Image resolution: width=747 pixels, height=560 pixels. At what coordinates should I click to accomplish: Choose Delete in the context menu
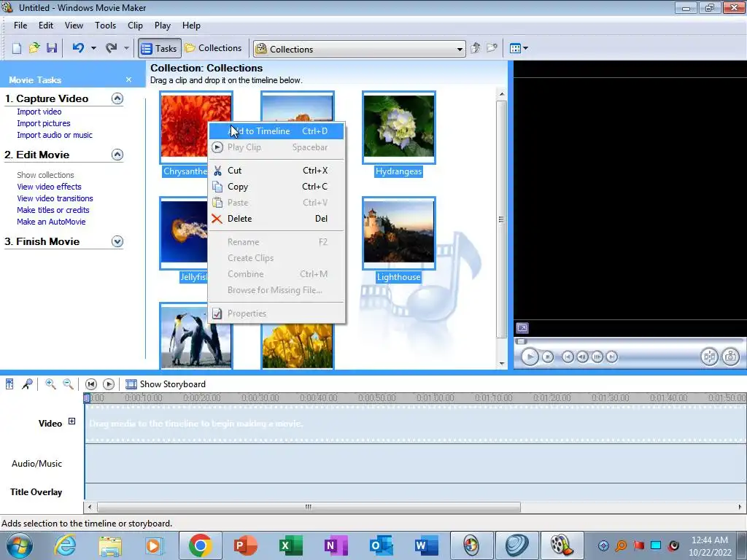pyautogui.click(x=276, y=219)
